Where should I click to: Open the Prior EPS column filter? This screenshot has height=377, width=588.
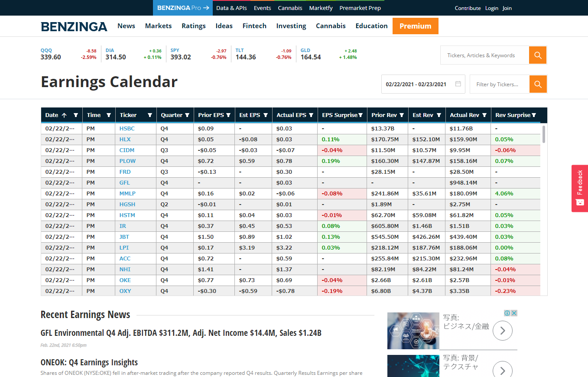tap(228, 115)
